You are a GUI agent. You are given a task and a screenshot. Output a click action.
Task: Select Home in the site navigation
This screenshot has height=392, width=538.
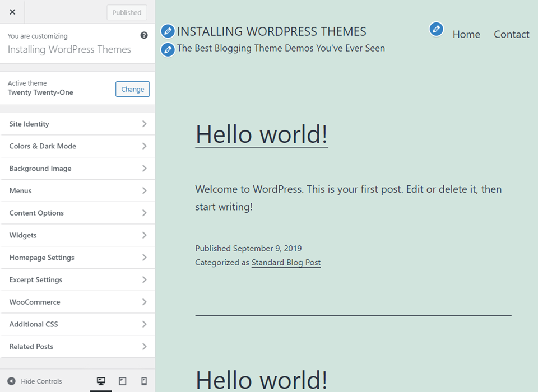point(466,34)
